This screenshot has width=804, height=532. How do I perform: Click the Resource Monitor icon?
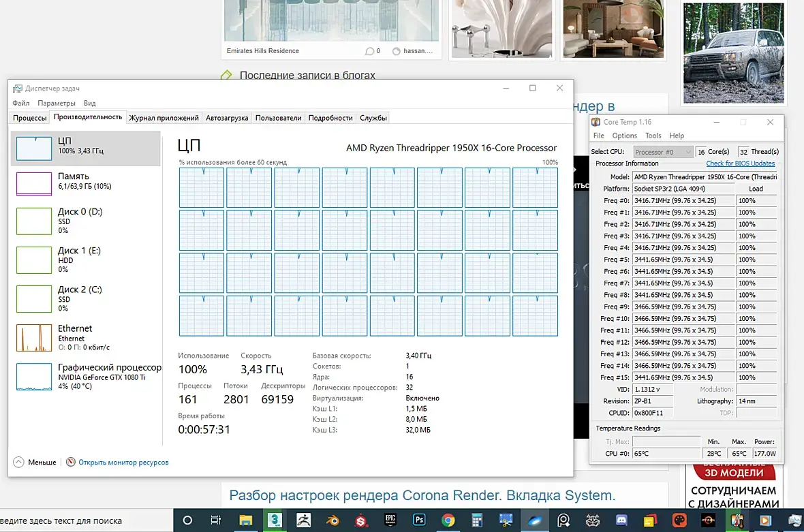click(71, 462)
